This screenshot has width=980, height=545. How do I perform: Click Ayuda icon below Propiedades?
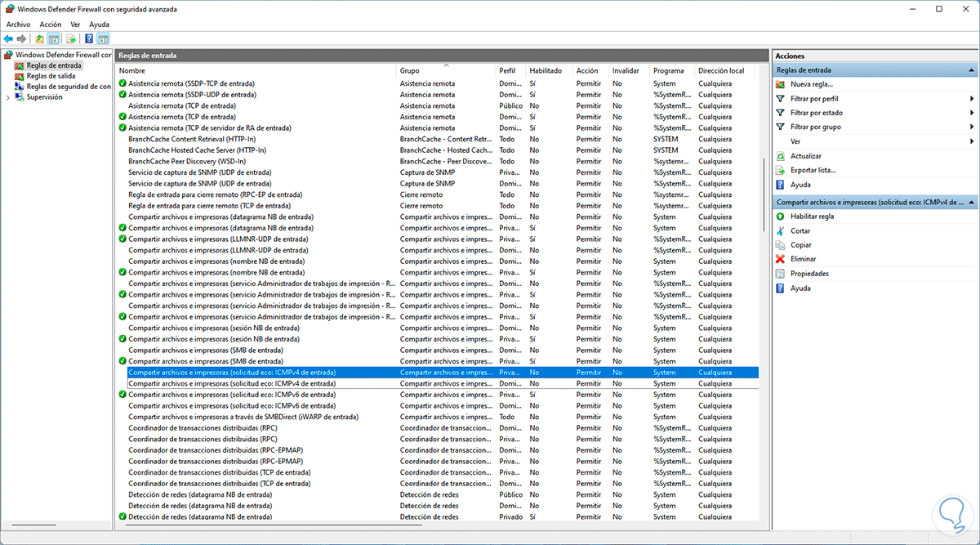(x=781, y=288)
